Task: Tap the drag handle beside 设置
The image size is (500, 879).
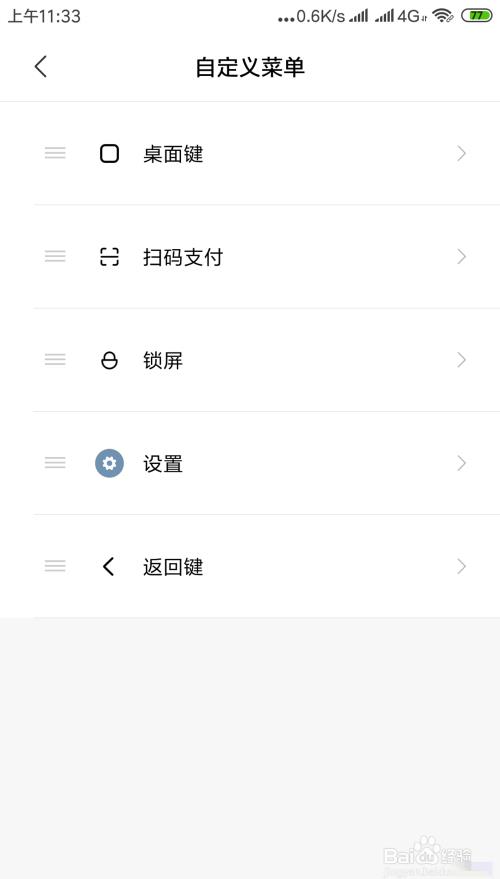Action: click(x=55, y=462)
